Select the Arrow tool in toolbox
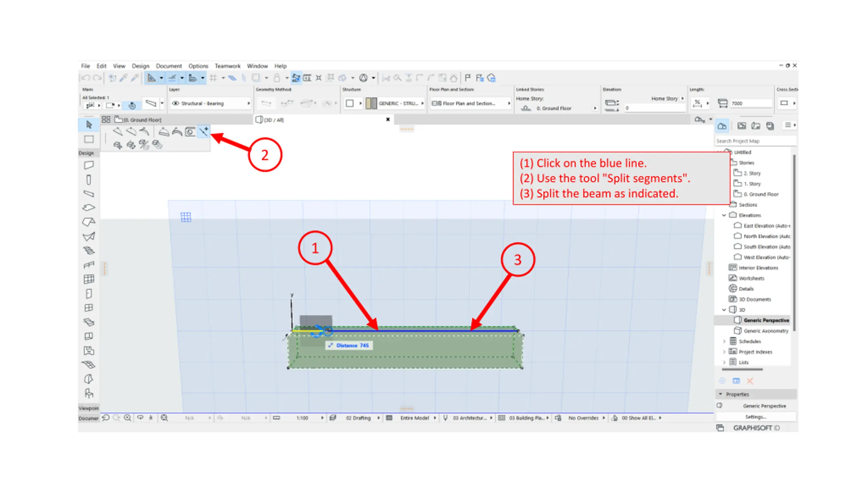The height and width of the screenshot is (488, 868). [x=89, y=125]
